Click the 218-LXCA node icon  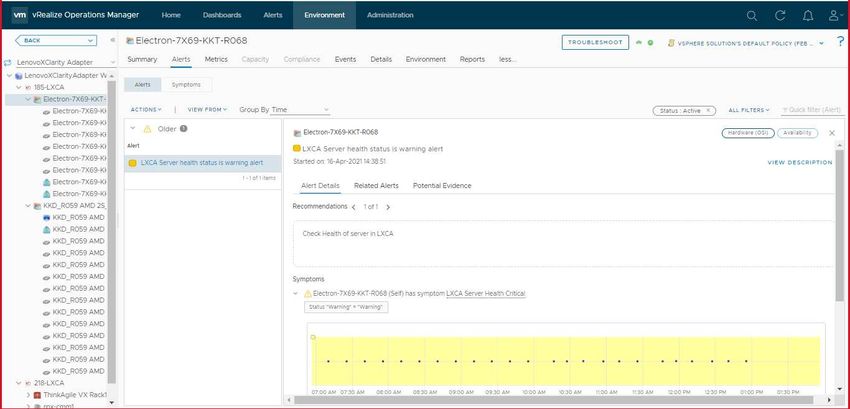28,383
